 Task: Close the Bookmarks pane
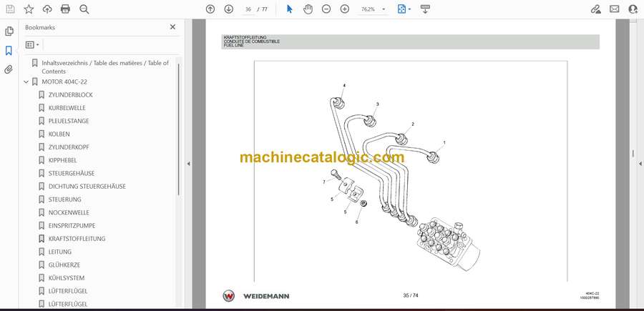tap(172, 27)
